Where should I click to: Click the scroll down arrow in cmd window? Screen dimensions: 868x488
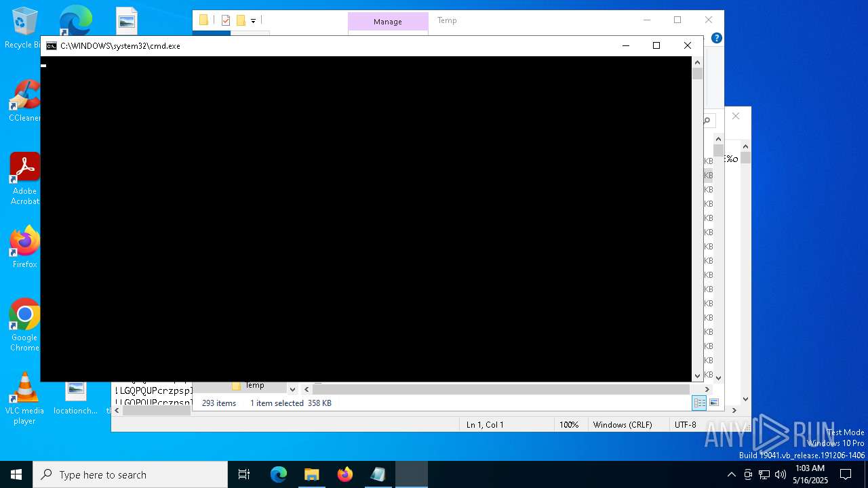click(697, 375)
